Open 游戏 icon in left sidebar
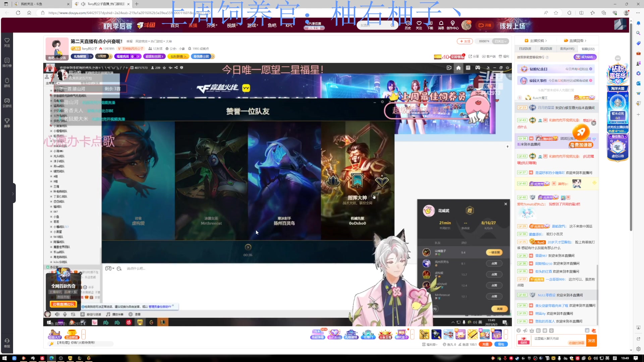 click(x=7, y=82)
